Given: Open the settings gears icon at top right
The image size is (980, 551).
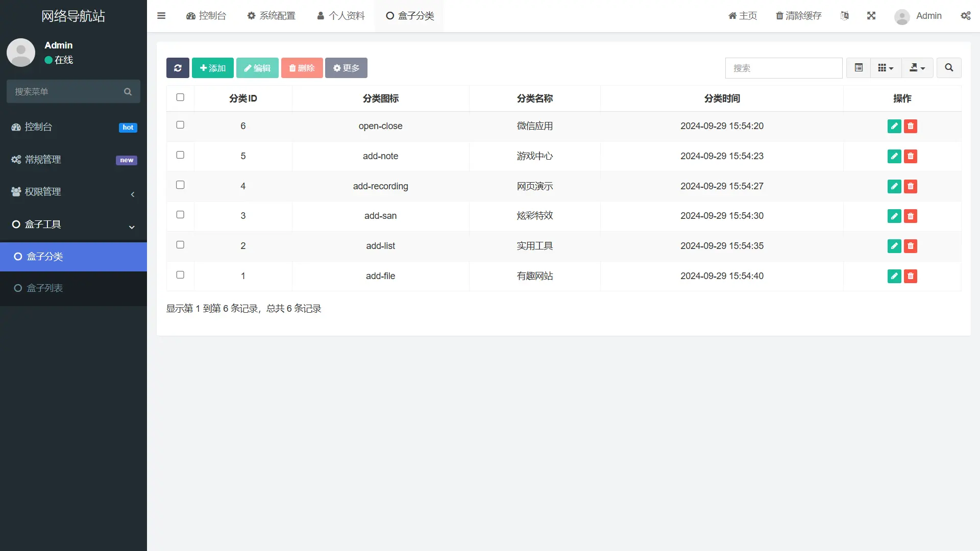Looking at the screenshot, I should (966, 16).
